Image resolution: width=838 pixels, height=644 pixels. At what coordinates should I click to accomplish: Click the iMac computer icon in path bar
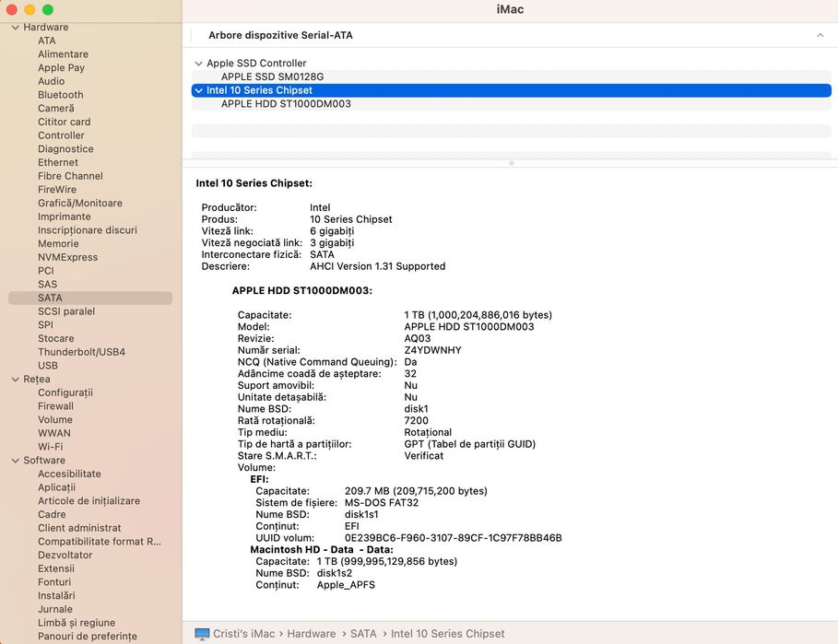coord(202,634)
